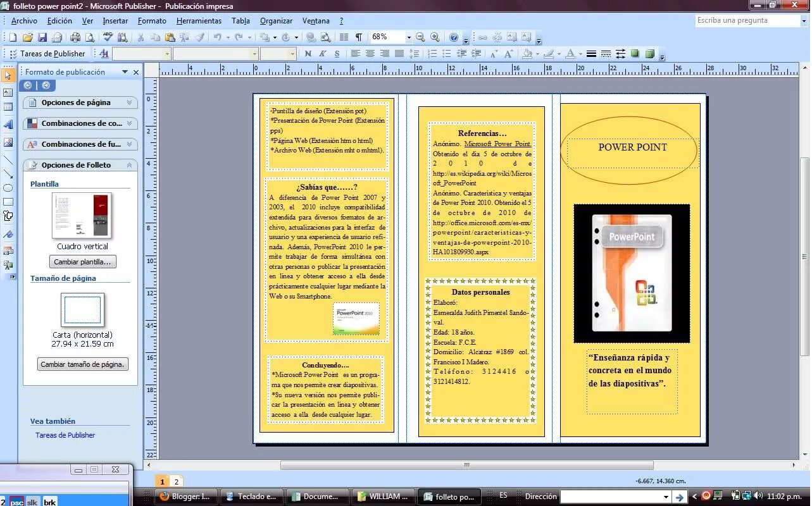Image resolution: width=812 pixels, height=506 pixels.
Task: Toggle bulleted list formatting
Action: 447,54
